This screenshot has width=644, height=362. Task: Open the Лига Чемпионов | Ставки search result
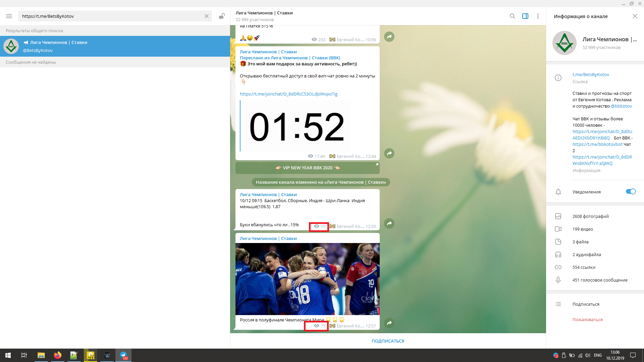click(115, 46)
